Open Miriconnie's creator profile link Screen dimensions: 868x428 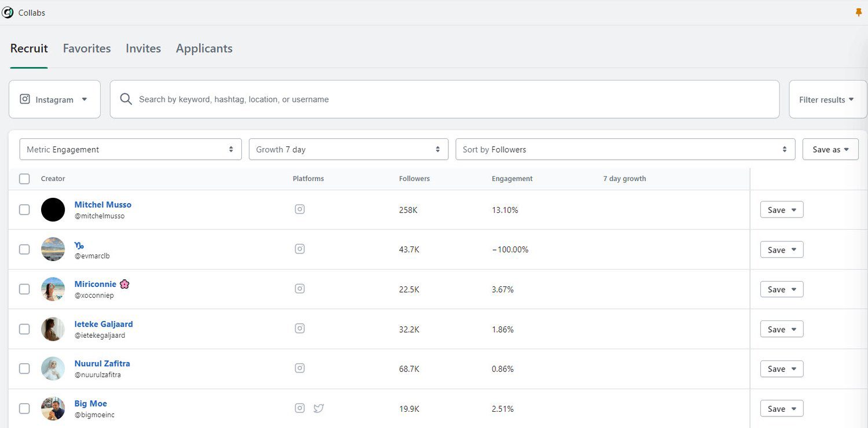[x=95, y=283]
